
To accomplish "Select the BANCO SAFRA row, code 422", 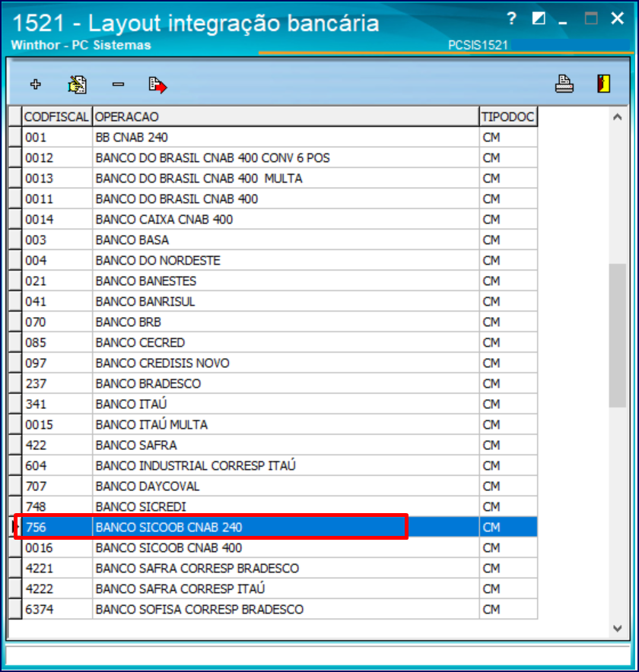I will click(x=280, y=445).
